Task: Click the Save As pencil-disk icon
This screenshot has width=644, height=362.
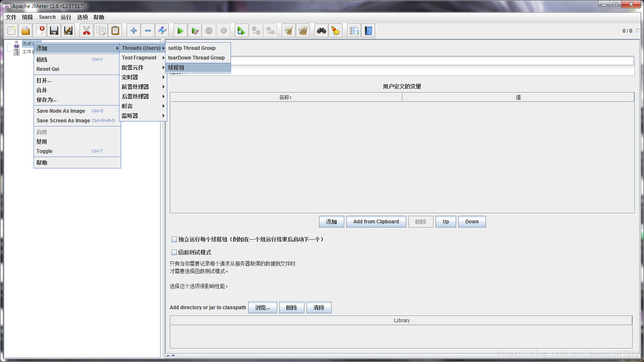Action: coord(68,31)
